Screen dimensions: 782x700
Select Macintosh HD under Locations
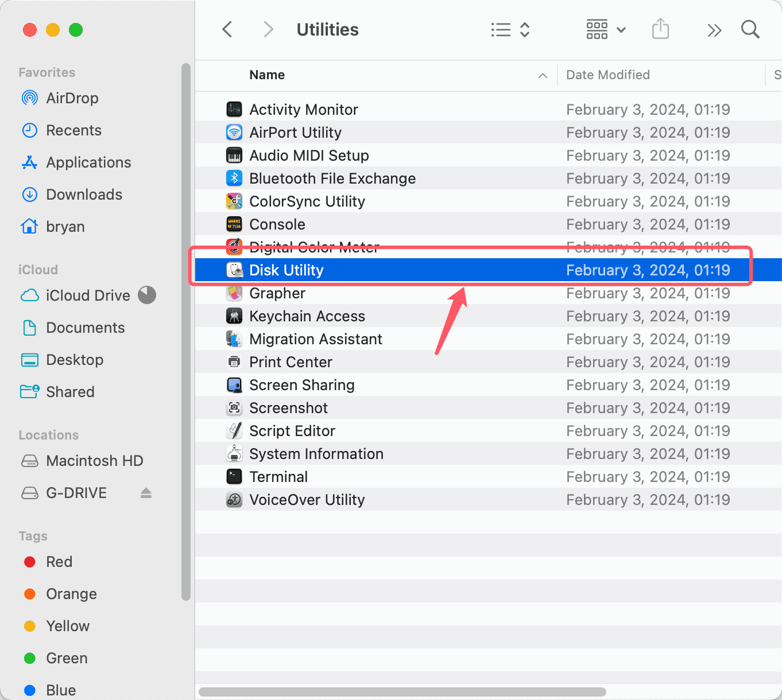[x=94, y=461]
